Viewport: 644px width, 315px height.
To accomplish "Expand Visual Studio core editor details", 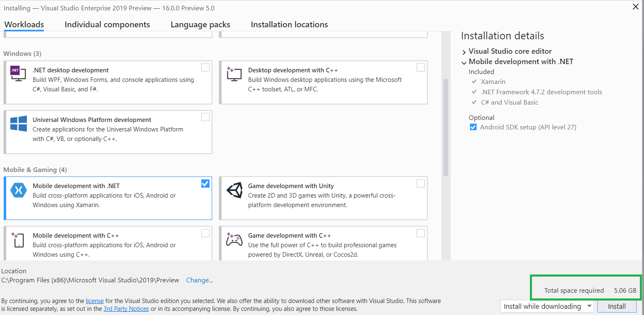I will (x=464, y=52).
